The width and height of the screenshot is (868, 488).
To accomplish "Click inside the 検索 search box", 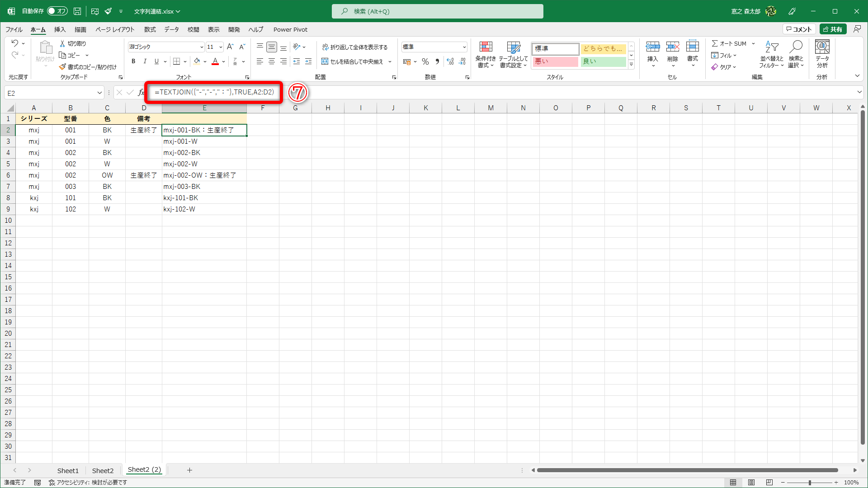I will (x=438, y=11).
